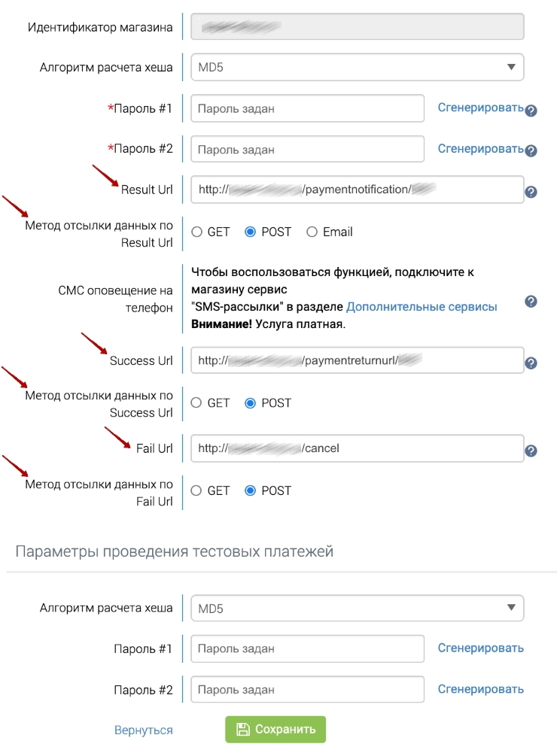Image resolution: width=557 pixels, height=756 pixels.
Task: Click the Вернуться link
Action: (144, 730)
